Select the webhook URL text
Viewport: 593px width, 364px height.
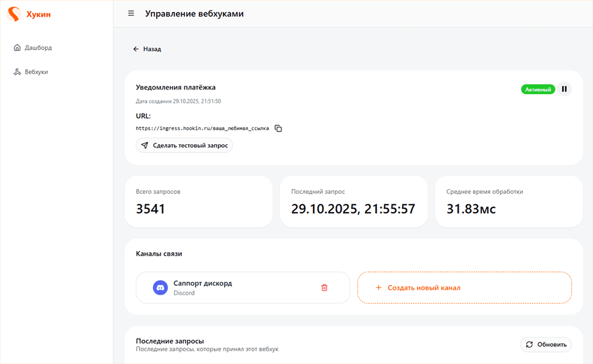pyautogui.click(x=202, y=128)
